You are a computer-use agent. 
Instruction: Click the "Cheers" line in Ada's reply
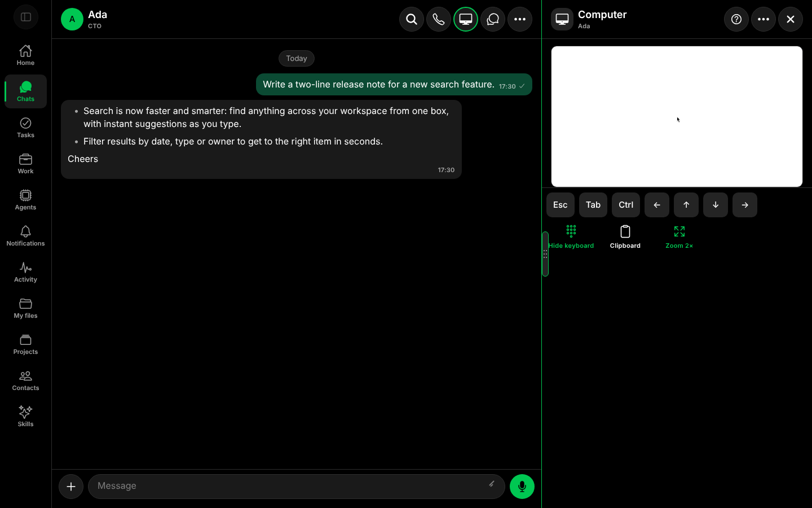tap(83, 159)
